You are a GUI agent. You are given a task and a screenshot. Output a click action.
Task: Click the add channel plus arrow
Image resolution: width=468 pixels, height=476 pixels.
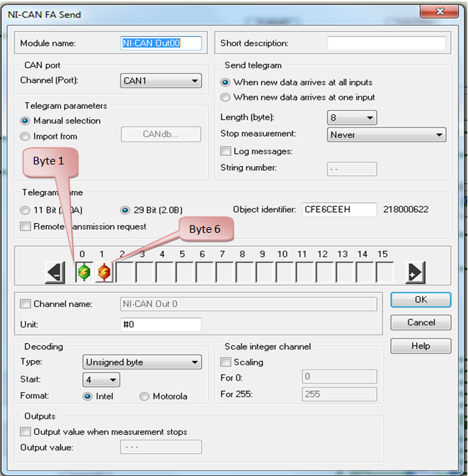point(415,272)
